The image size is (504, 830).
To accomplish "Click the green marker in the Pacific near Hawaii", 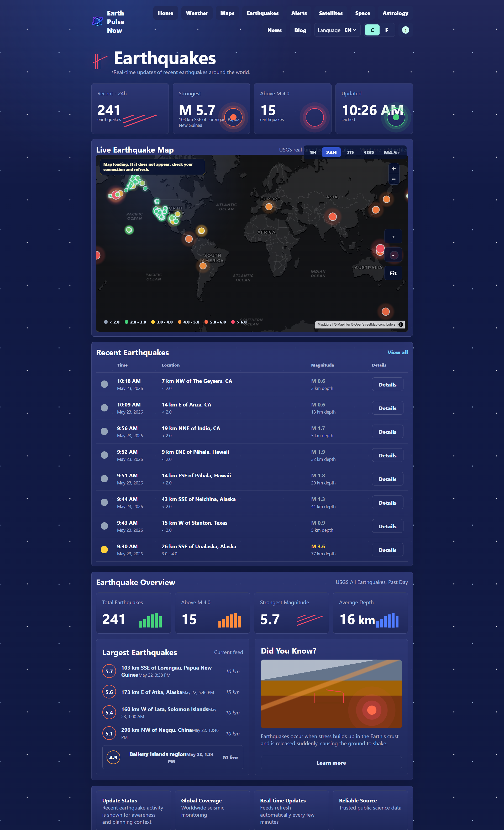I will [x=129, y=230].
